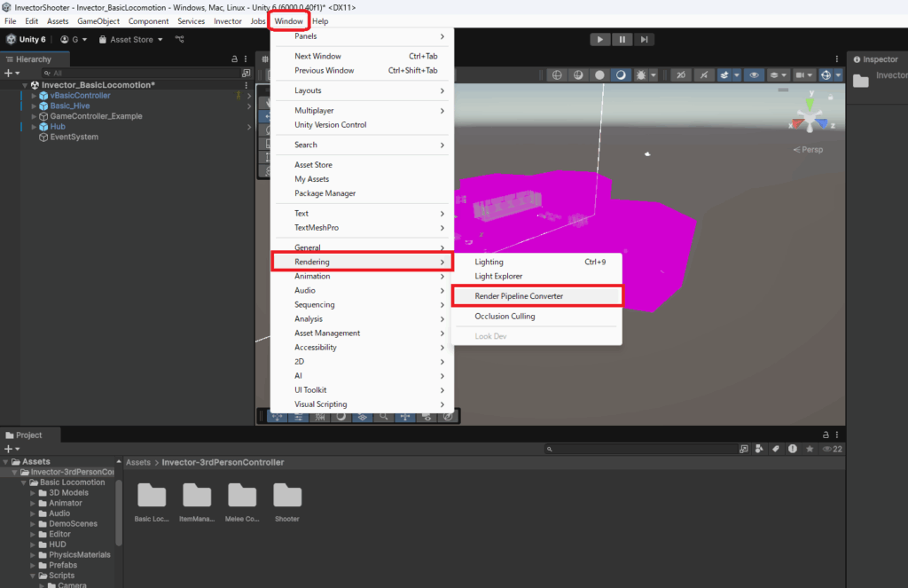Click the Unity 6 logo button
Viewport: 908px width, 588px height.
(26, 39)
